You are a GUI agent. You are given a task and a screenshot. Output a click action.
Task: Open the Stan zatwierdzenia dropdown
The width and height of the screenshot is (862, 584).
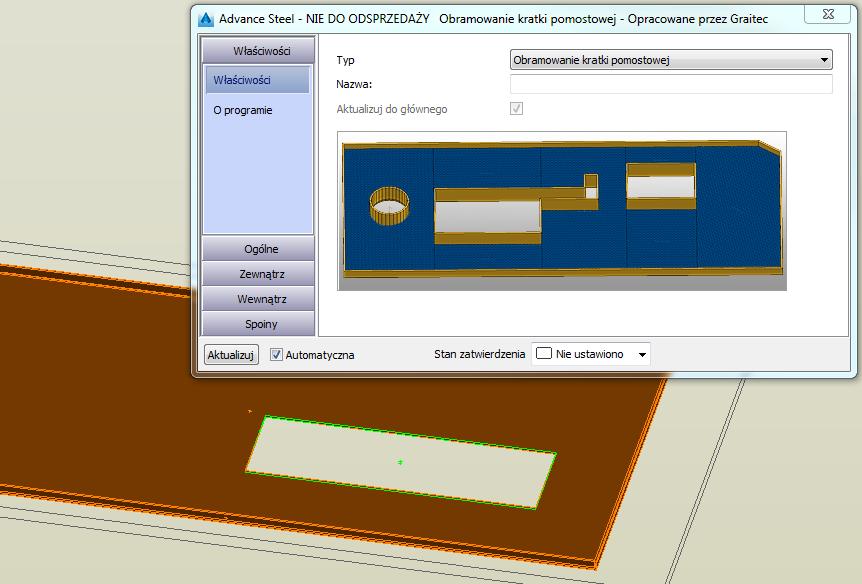[x=590, y=354]
